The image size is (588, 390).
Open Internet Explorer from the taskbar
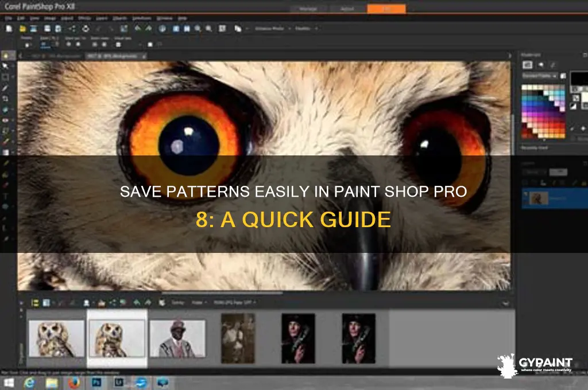click(x=29, y=383)
